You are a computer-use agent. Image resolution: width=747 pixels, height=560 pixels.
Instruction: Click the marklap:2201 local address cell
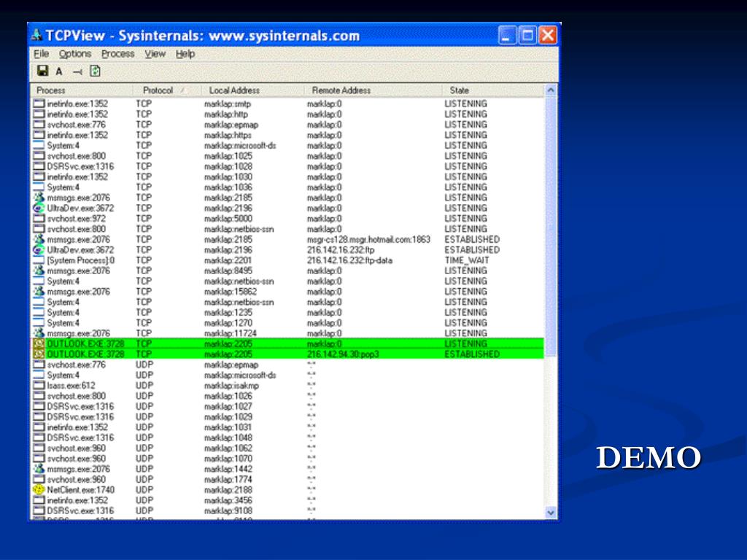(228, 260)
